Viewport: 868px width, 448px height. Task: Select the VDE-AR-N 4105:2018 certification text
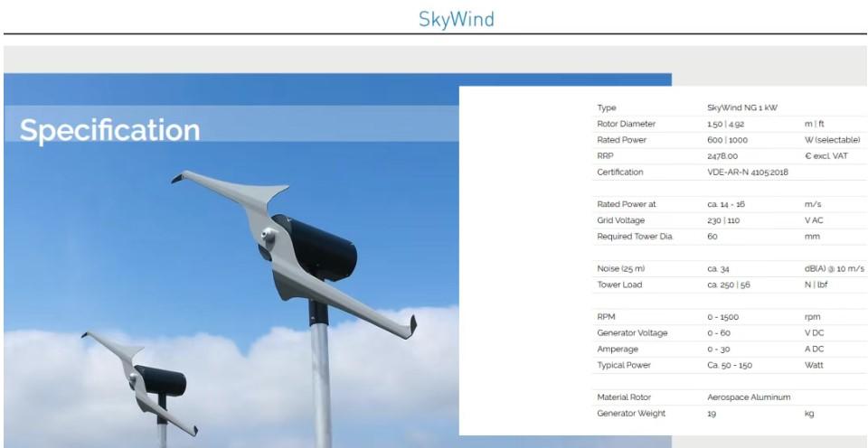pos(747,172)
